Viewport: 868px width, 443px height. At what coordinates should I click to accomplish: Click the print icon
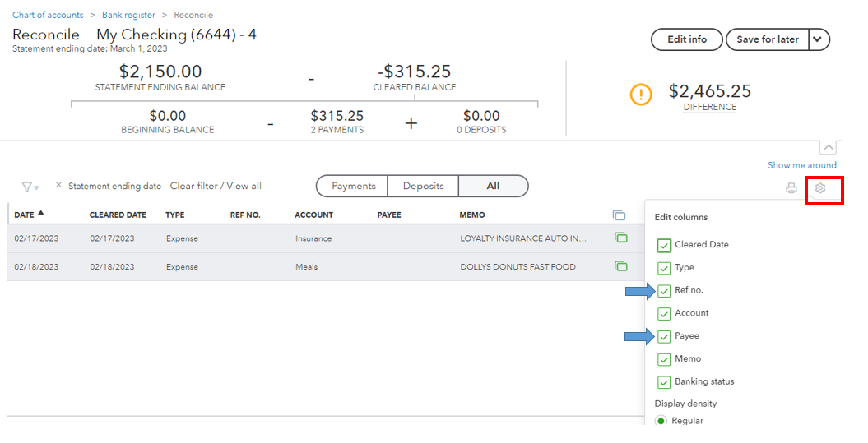point(791,188)
